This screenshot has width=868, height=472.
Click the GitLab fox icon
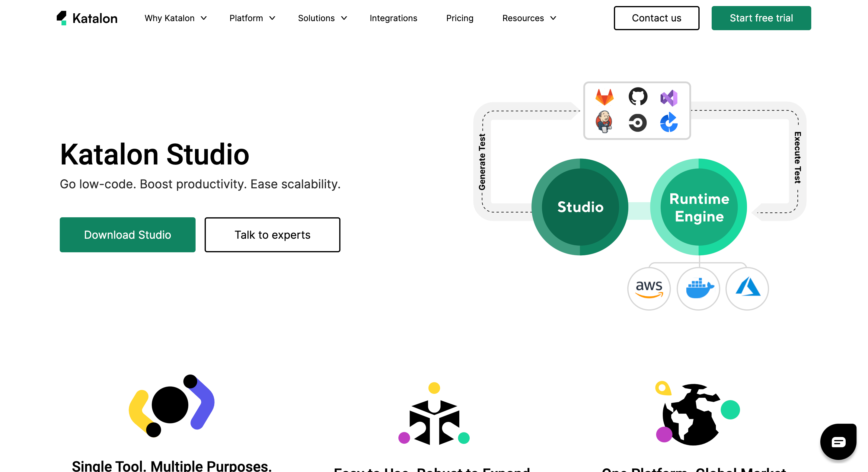[605, 97]
